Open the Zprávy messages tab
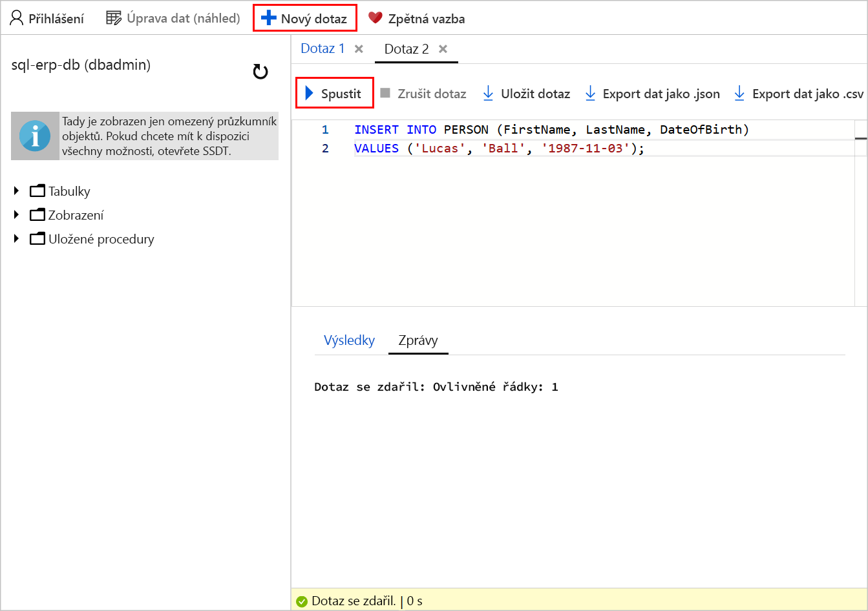Screen dimensions: 868x611 coord(418,340)
